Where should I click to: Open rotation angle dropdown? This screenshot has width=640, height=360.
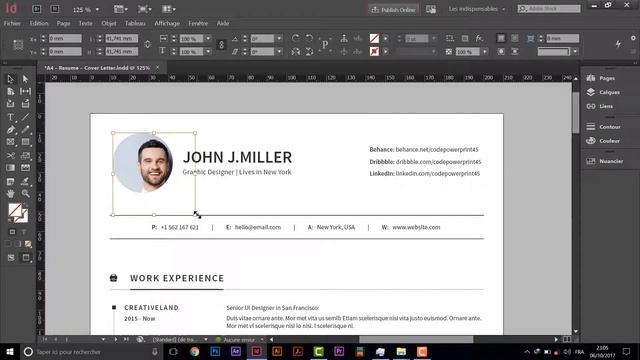pyautogui.click(x=280, y=38)
